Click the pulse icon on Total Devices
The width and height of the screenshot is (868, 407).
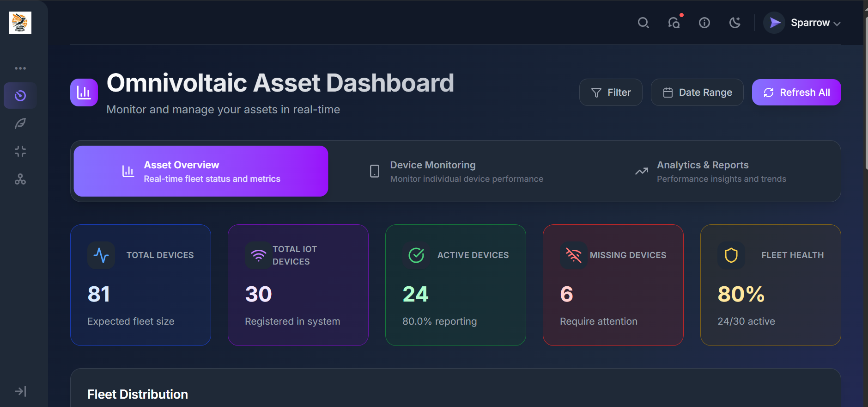click(x=101, y=255)
